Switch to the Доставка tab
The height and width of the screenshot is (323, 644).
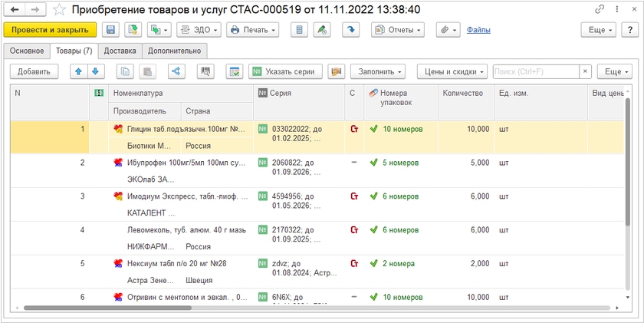click(x=120, y=51)
